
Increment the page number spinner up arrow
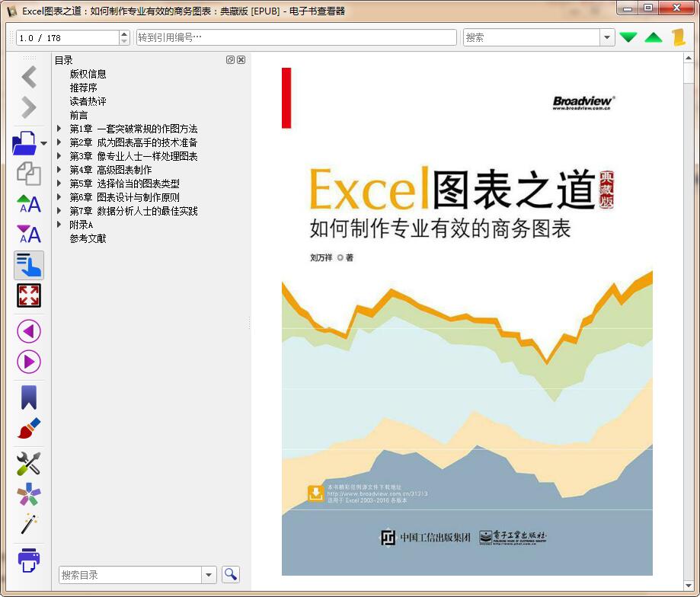click(125, 34)
